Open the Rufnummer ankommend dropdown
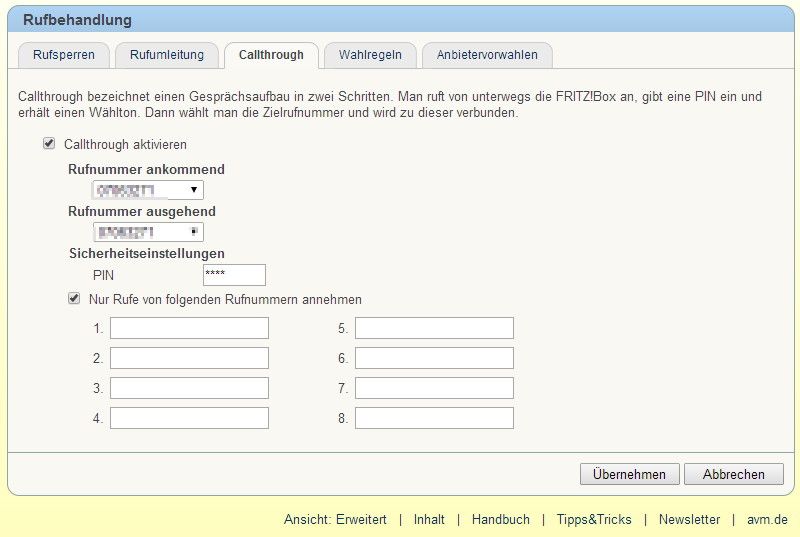 coord(148,190)
